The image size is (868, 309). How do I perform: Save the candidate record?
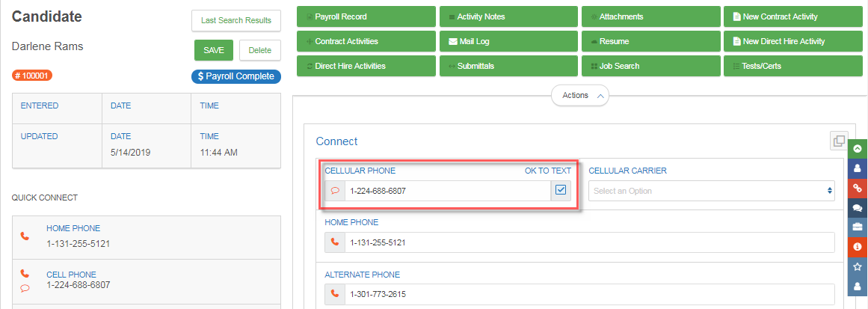point(214,50)
